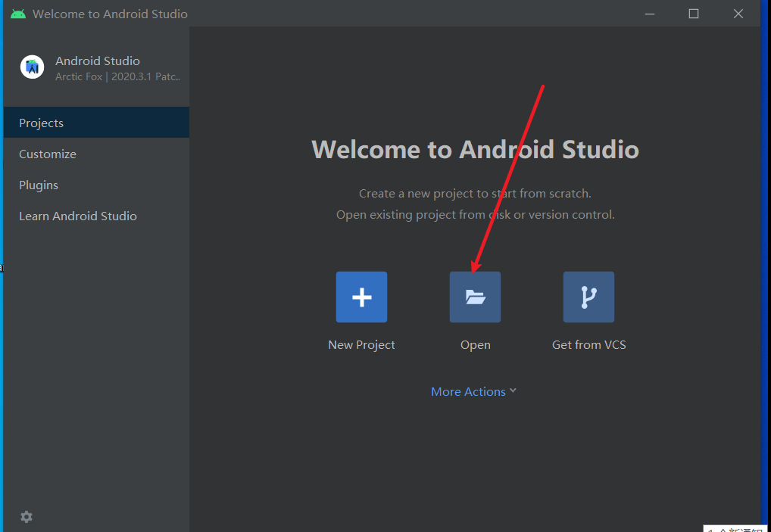Click the Get from VCS branch icon
Screen dimensions: 771x532
[588, 297]
